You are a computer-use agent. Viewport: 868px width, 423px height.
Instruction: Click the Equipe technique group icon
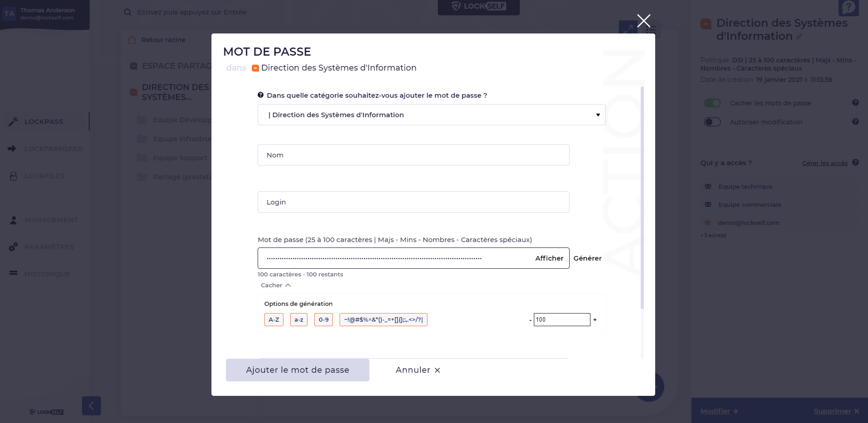tap(708, 186)
